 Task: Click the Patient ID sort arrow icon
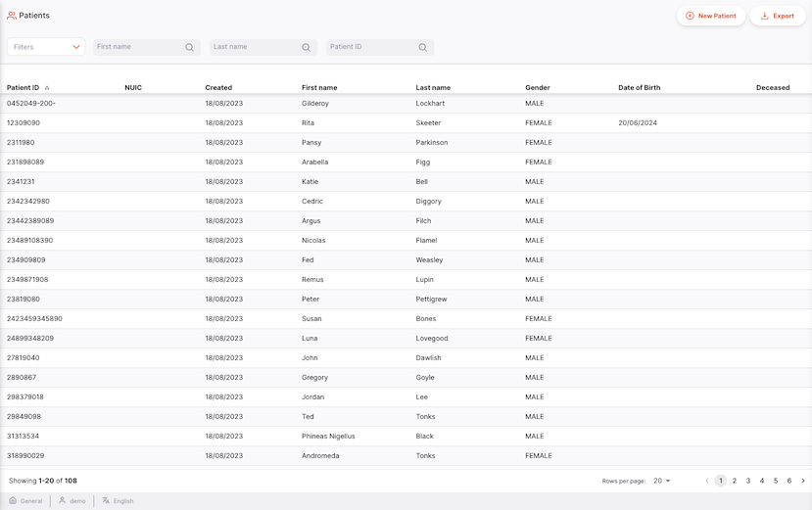pos(47,88)
